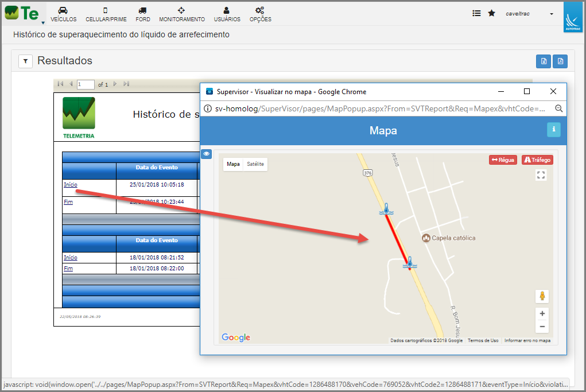The width and height of the screenshot is (586, 392).
Task: Zoom out on the map
Action: (542, 327)
